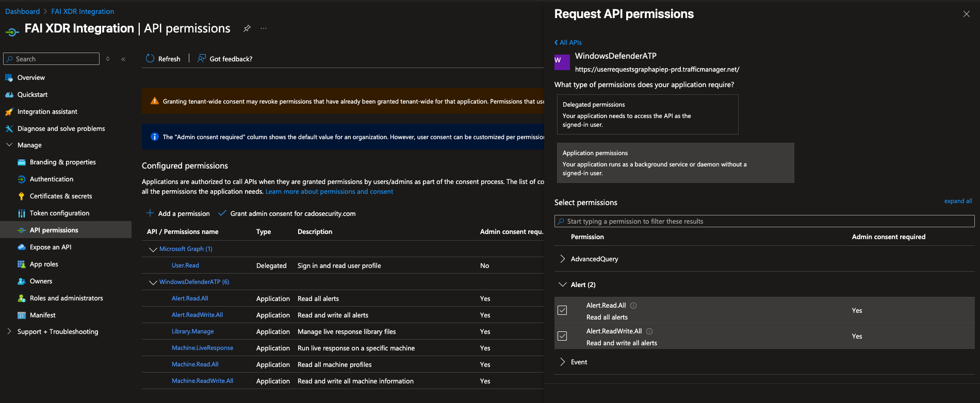Viewport: 980px width, 403px height.
Task: Click the Overview icon in the sidebar
Action: point(9,78)
